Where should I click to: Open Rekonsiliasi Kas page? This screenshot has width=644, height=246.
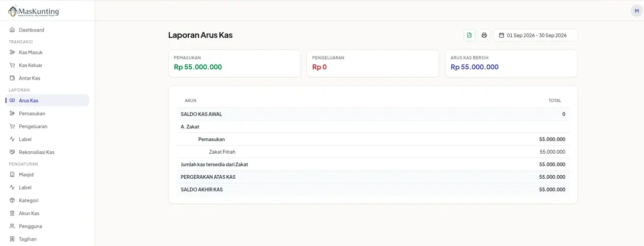click(x=47, y=152)
